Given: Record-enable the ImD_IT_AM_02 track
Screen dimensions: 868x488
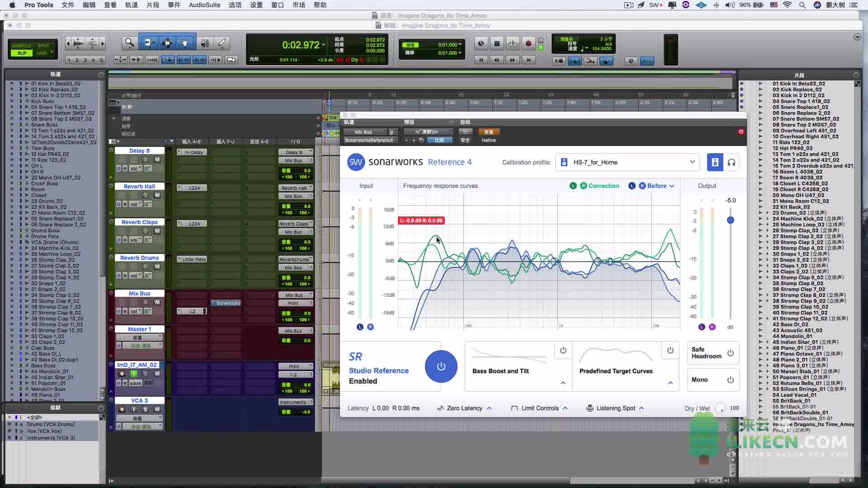Looking at the screenshot, I should 122,374.
